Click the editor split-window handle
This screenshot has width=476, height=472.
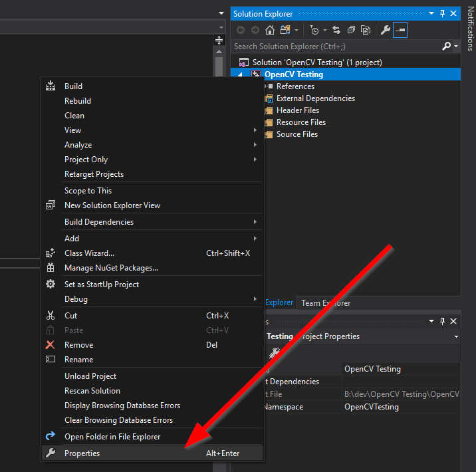coord(219,40)
